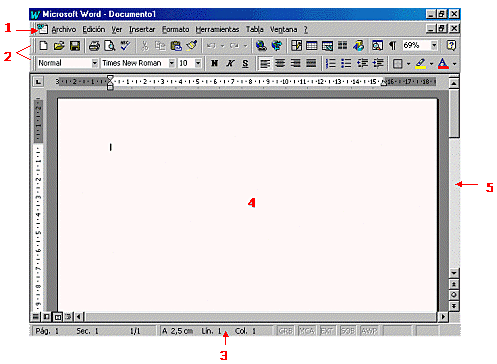Show the Web toolbar globe icon
Screen dimensions: 497x364
click(277, 46)
